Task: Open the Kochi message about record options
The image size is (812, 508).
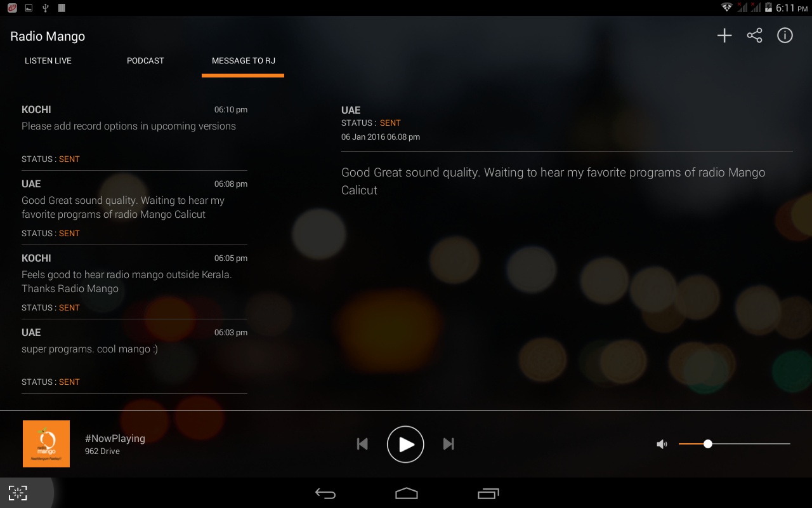Action: click(134, 134)
